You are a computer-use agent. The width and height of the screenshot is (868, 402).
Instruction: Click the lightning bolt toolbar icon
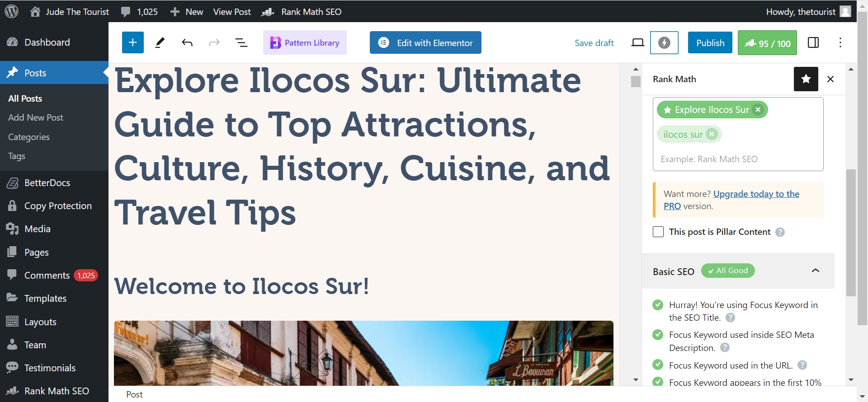point(664,42)
